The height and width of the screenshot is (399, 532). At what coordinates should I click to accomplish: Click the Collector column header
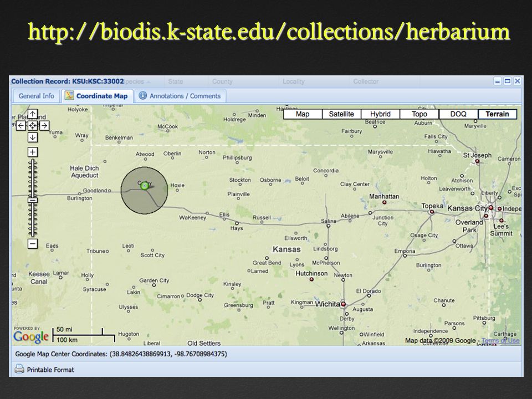366,81
